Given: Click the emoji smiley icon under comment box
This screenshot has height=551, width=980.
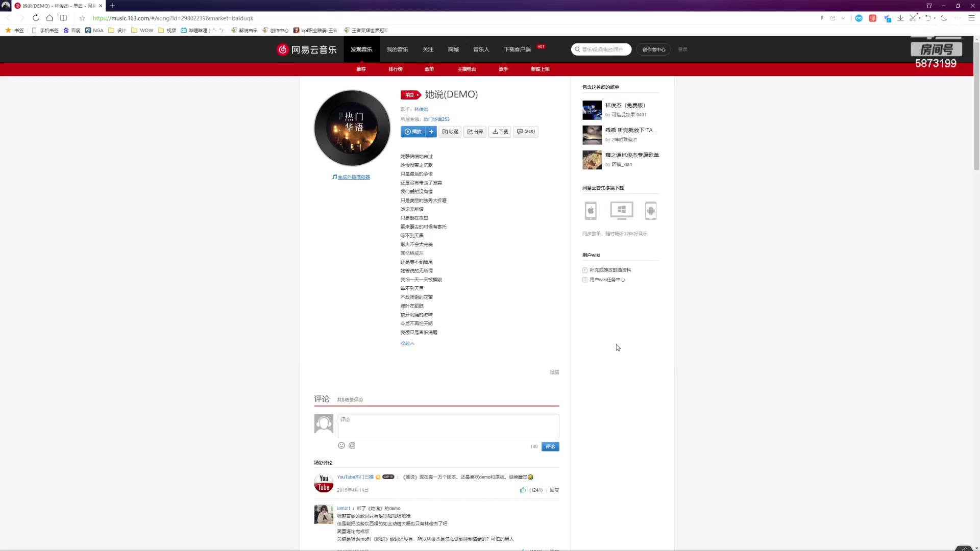Looking at the screenshot, I should tap(341, 445).
